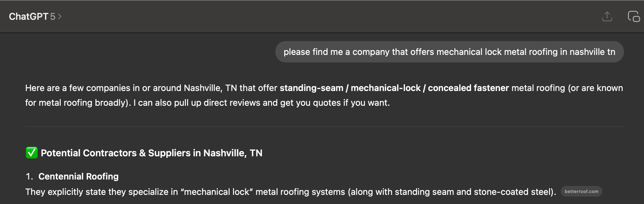Click the empty header bar area
Screen dimensions: 644x204
314,16
